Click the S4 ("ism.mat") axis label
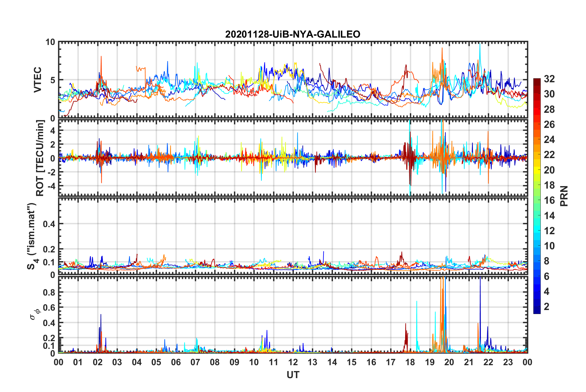The width and height of the screenshot is (586, 392). (x=32, y=236)
